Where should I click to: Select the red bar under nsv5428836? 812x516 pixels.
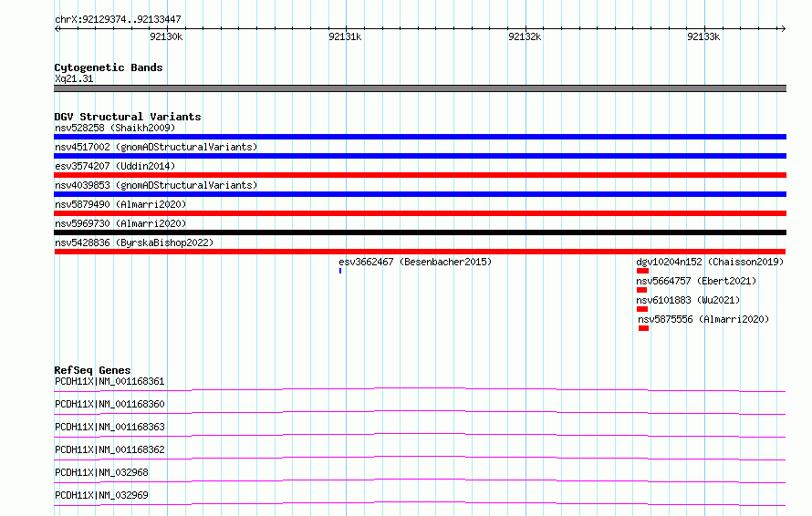[x=420, y=252]
